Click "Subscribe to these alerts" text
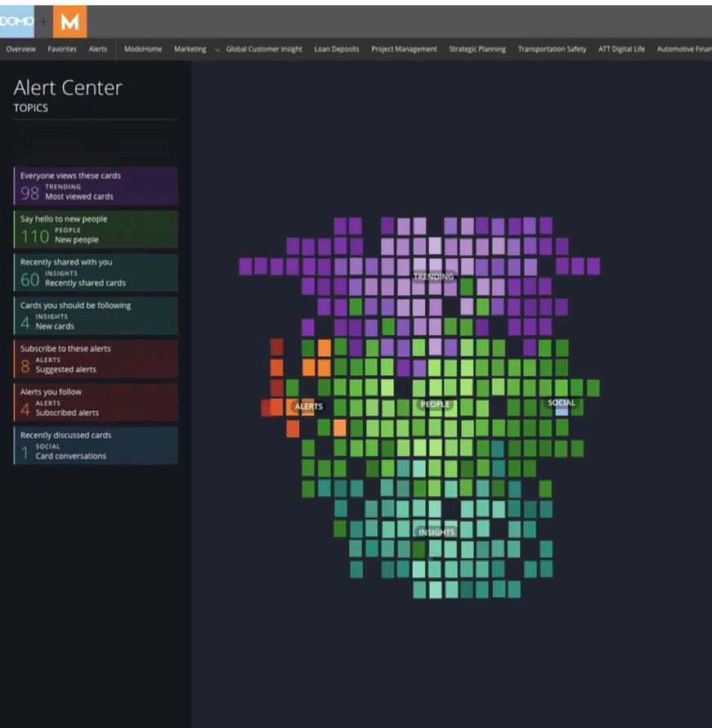The height and width of the screenshot is (728, 712). click(65, 348)
